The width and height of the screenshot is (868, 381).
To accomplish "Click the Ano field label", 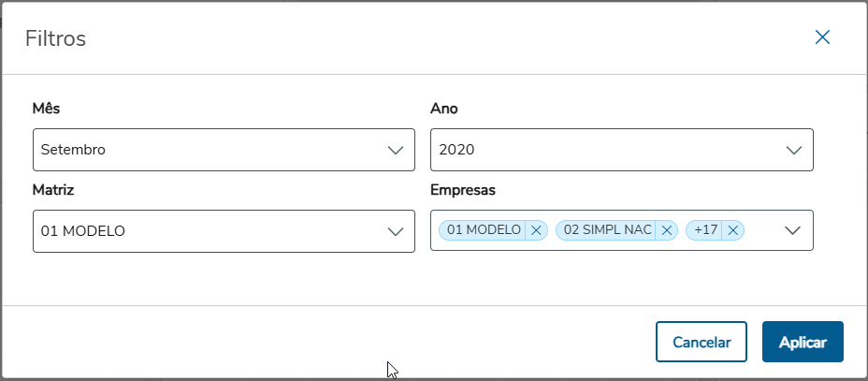I will [x=443, y=109].
